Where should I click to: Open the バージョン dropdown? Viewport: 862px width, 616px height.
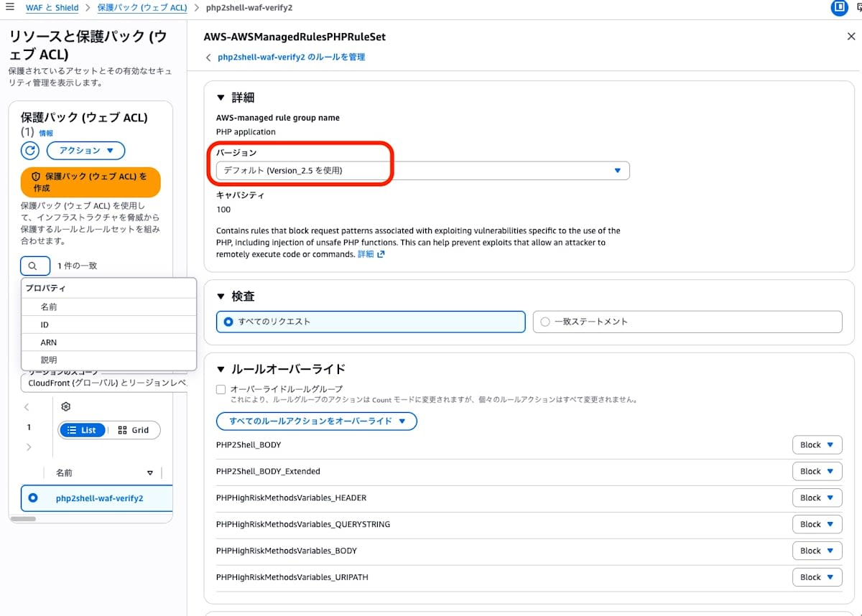click(422, 171)
